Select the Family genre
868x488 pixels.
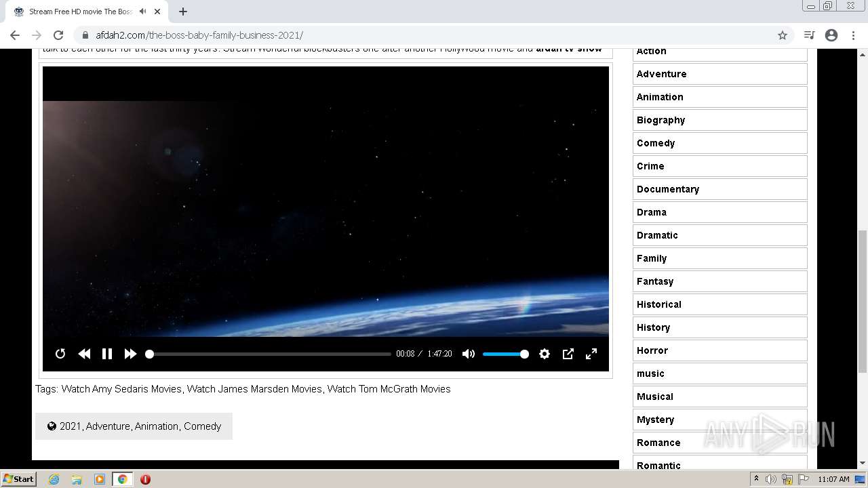coord(720,258)
